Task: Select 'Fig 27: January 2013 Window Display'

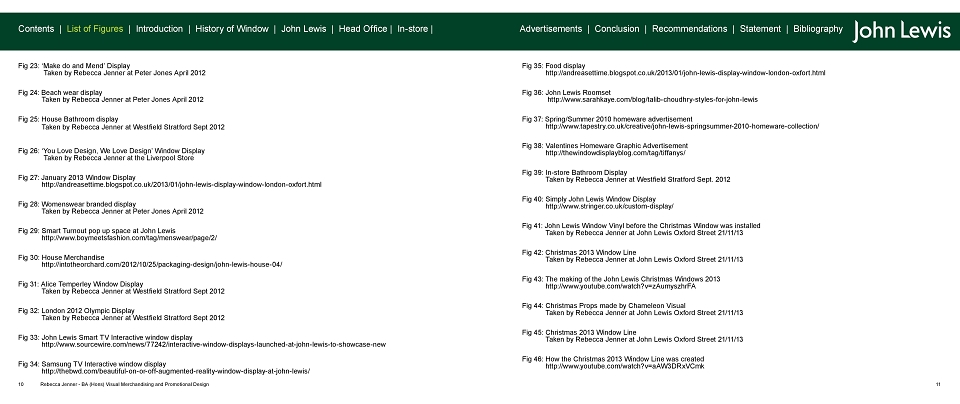Action: tap(77, 178)
